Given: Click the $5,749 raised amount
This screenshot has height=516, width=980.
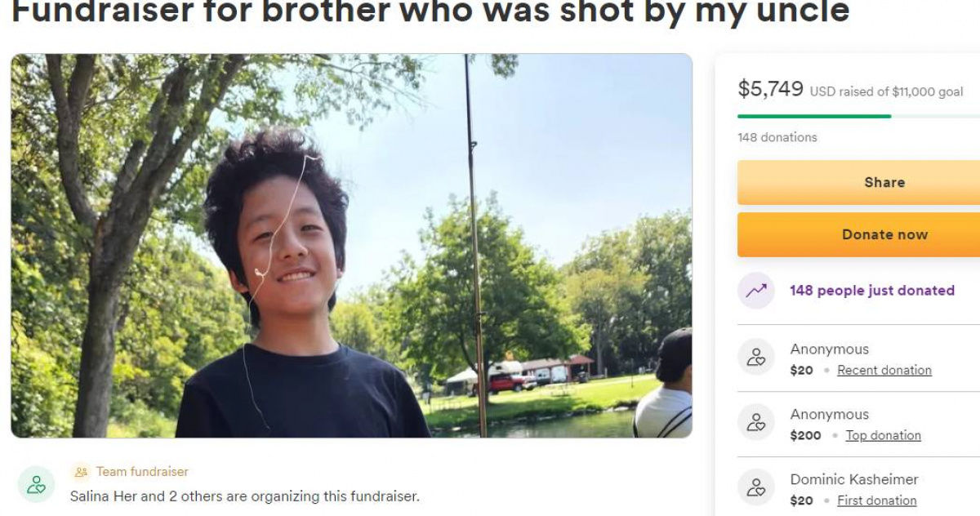Looking at the screenshot, I should click(x=770, y=89).
